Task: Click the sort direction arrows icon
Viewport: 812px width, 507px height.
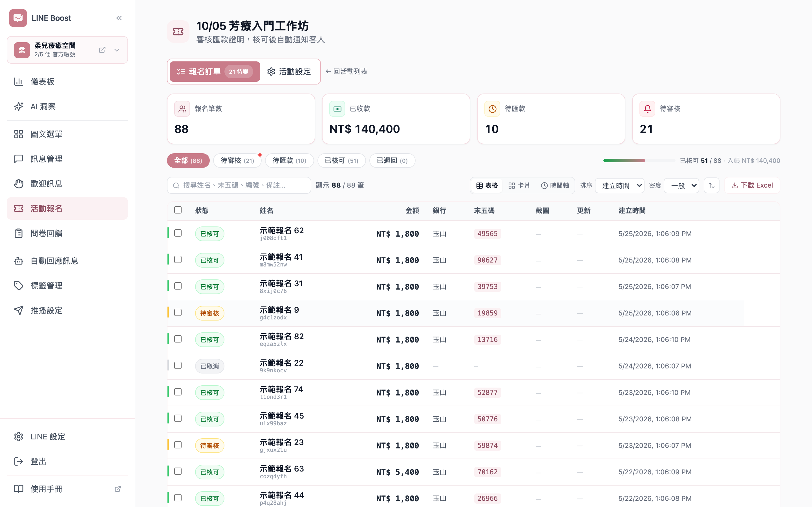Action: (x=711, y=185)
